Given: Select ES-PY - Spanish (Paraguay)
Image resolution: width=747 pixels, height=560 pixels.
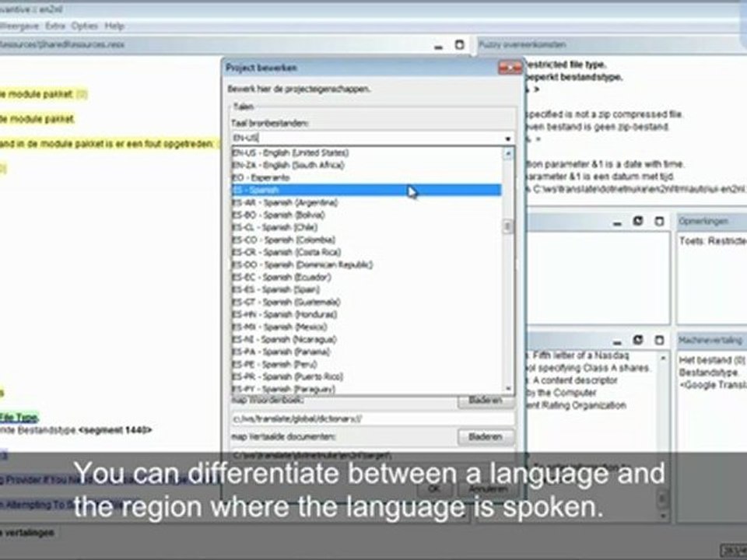Looking at the screenshot, I should click(366, 389).
